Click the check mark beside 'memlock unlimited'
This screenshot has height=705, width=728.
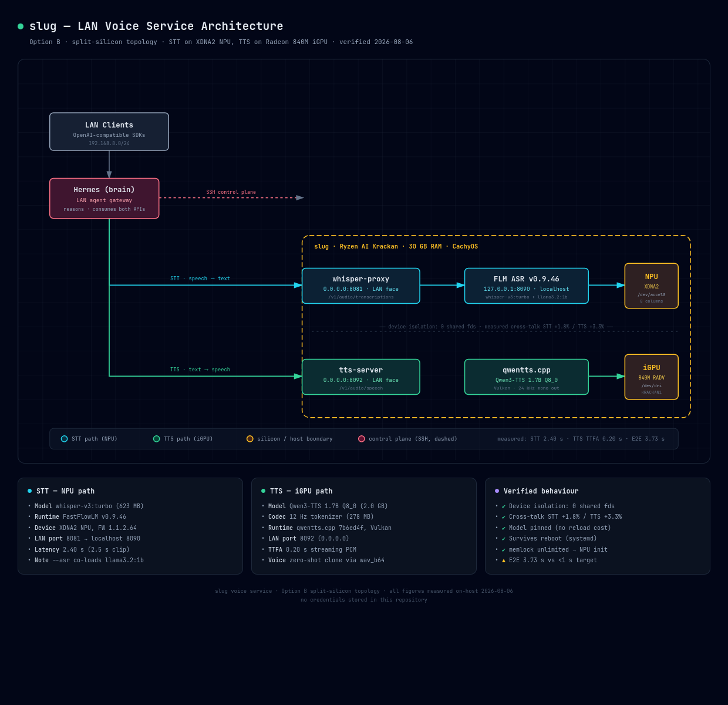click(504, 550)
